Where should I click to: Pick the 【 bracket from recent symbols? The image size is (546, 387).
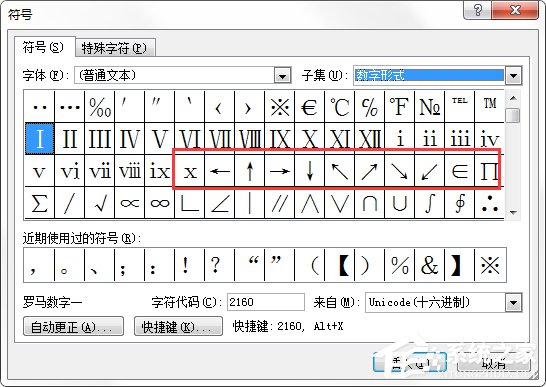pyautogui.click(x=340, y=265)
